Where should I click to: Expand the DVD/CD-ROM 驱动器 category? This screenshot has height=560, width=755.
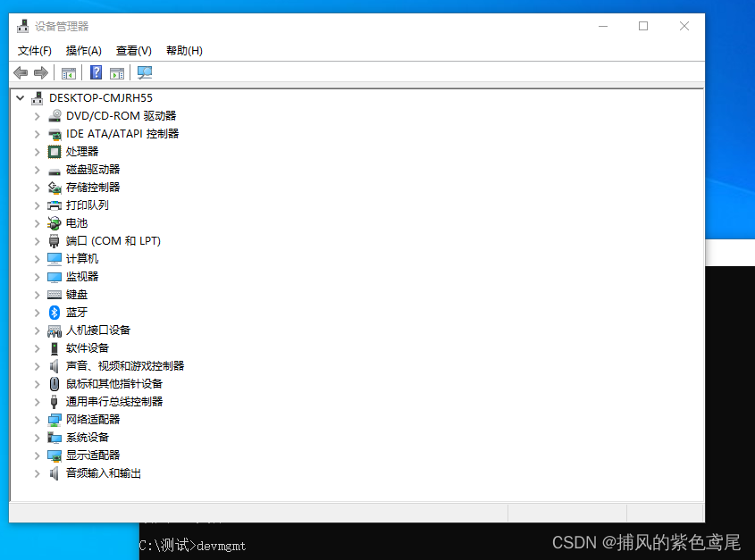pos(37,116)
